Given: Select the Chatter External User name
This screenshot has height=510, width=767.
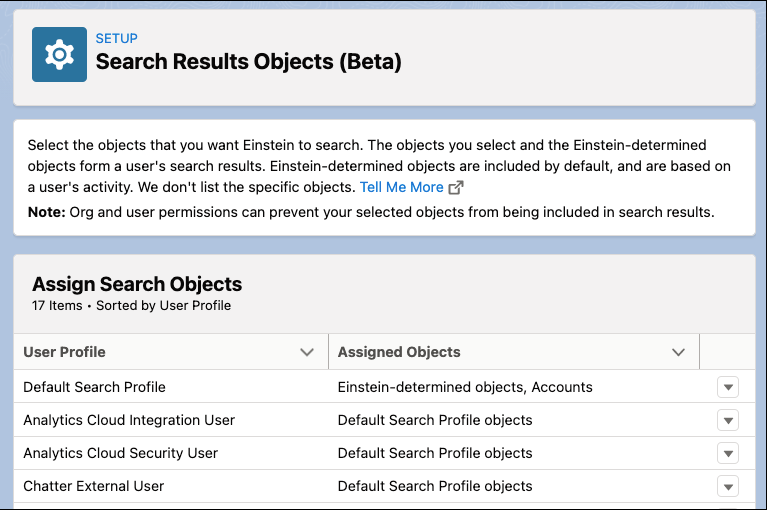Looking at the screenshot, I should tap(93, 486).
